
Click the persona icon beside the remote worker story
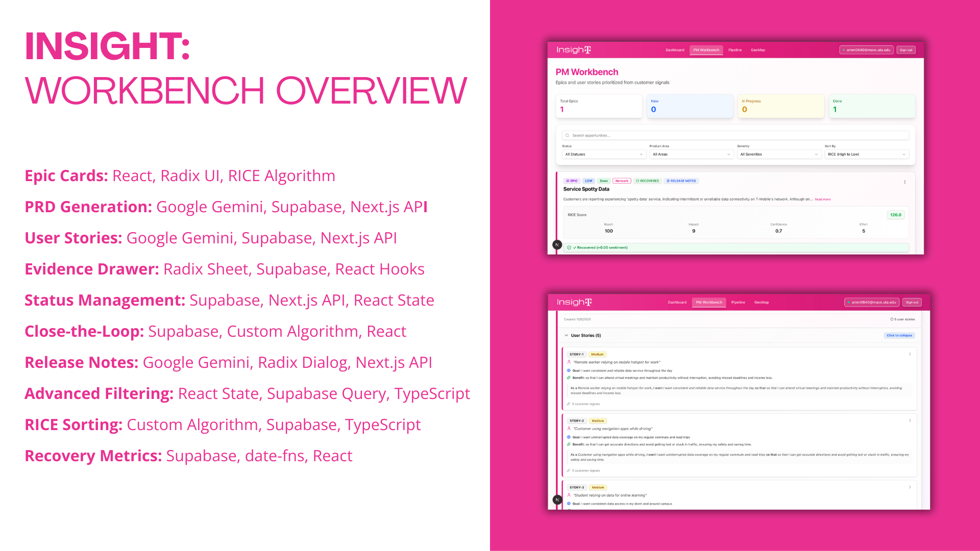569,362
